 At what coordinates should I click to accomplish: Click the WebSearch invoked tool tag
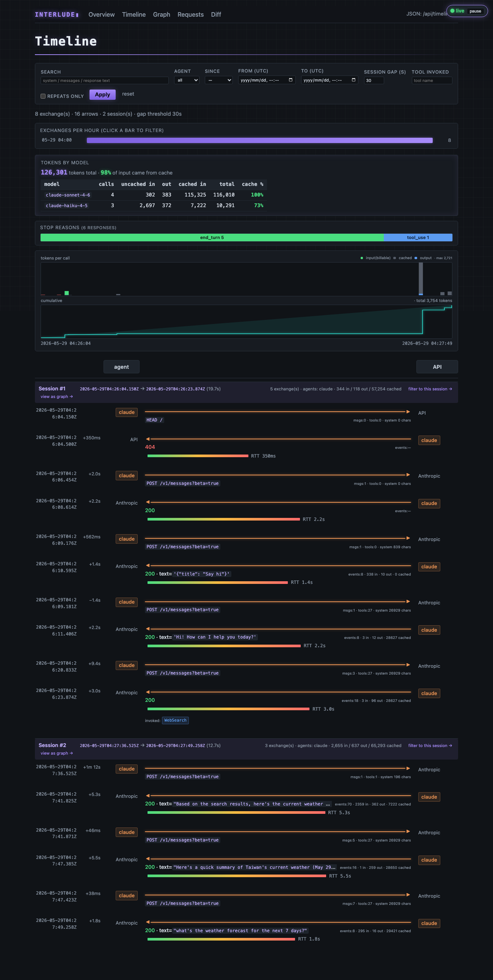(175, 720)
